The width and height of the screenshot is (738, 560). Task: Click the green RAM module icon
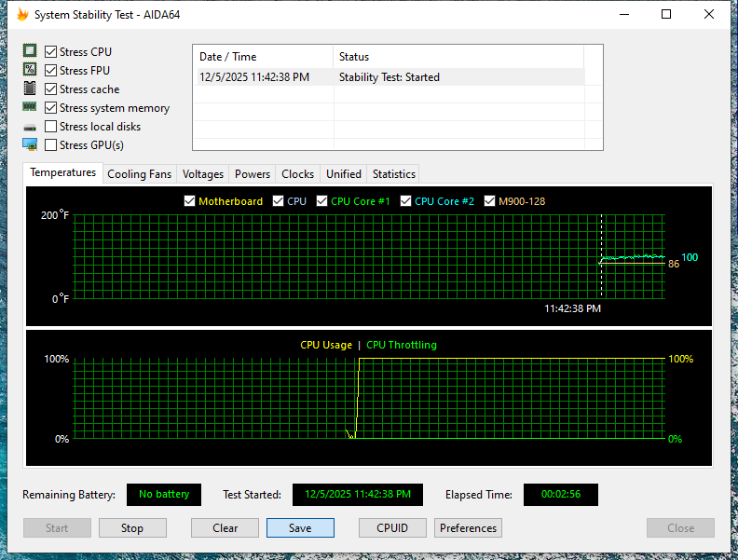[30, 107]
